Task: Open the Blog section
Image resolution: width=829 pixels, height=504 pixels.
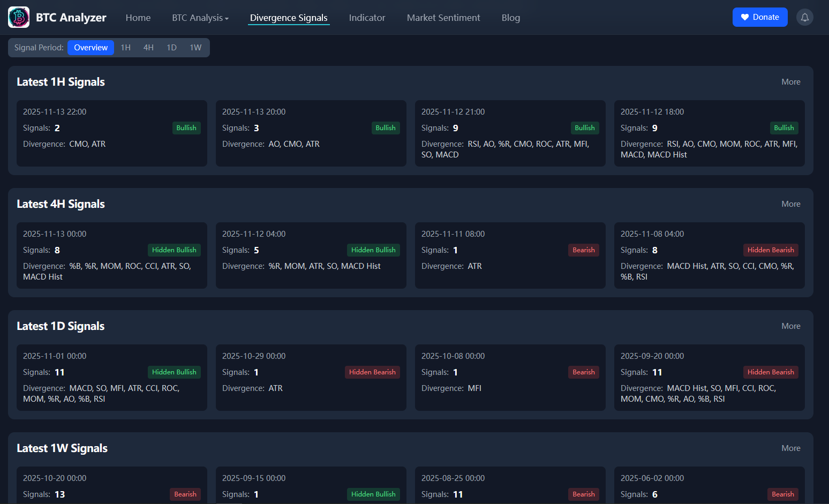Action: click(510, 17)
